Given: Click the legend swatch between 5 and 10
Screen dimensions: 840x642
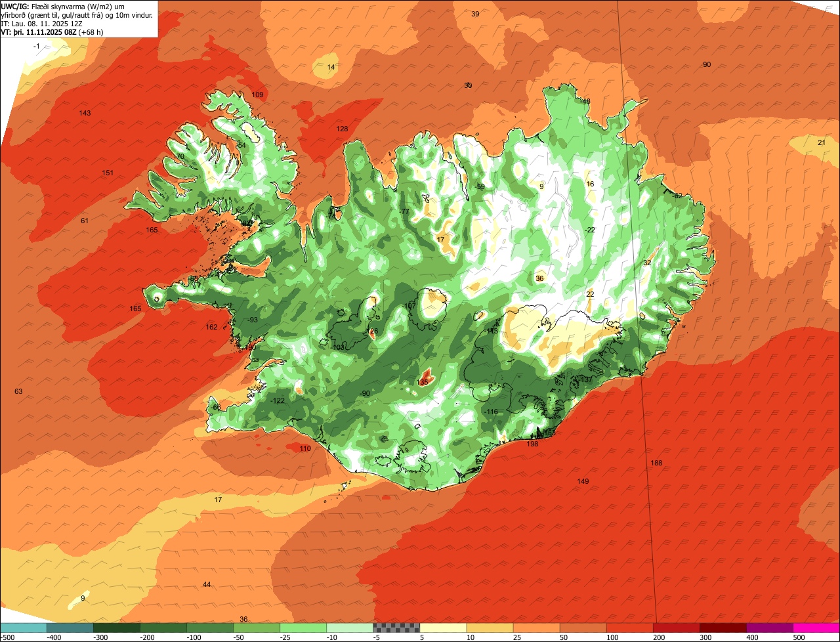Looking at the screenshot, I should (x=443, y=628).
